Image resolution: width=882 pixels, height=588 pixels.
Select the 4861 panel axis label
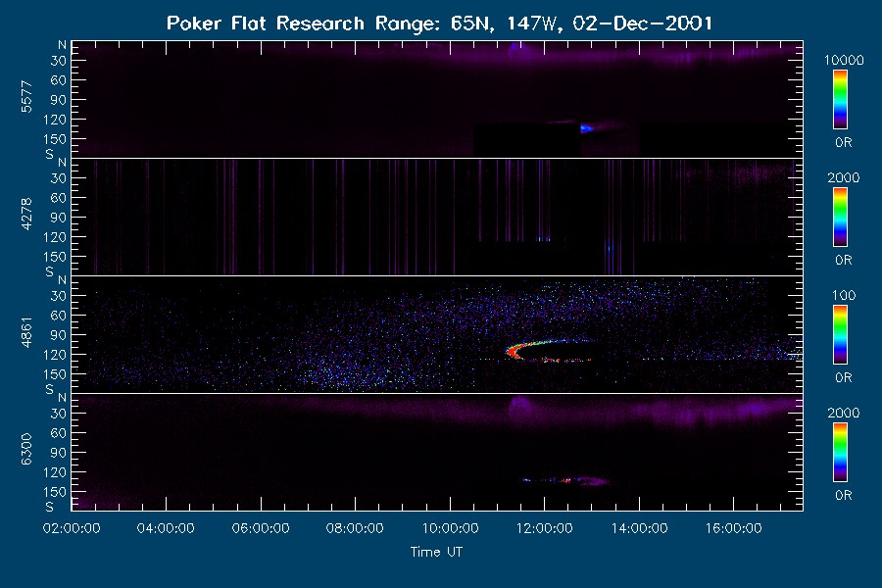(x=26, y=332)
